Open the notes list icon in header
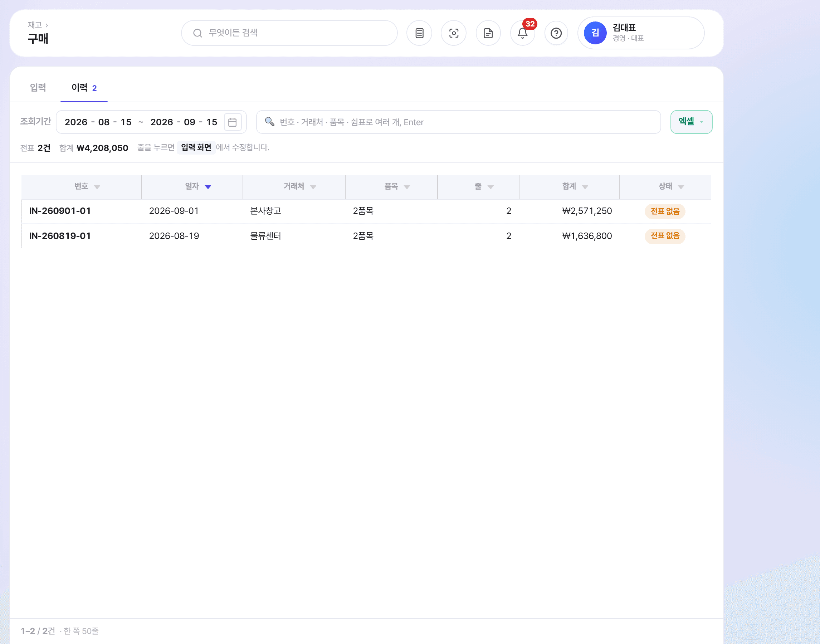This screenshot has width=820, height=644. (419, 33)
